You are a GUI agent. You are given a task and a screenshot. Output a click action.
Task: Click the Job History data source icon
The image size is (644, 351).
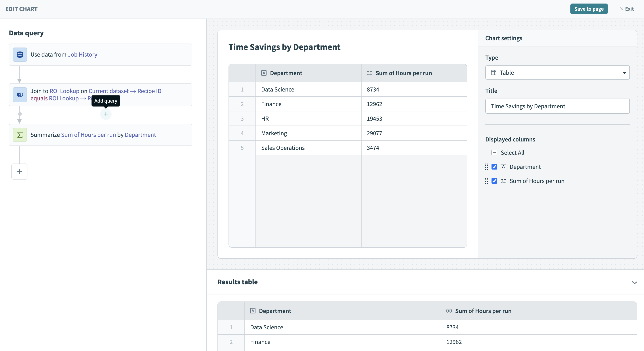19,55
